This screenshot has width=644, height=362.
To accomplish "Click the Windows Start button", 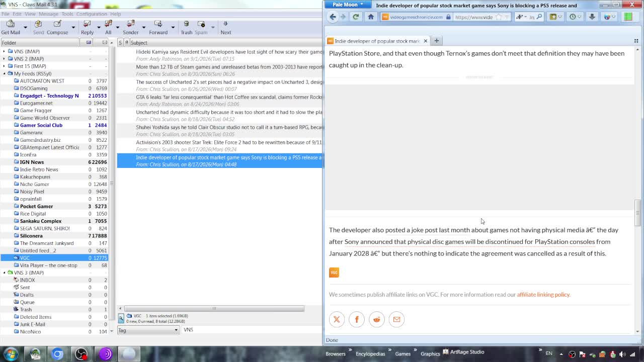I will (x=11, y=354).
